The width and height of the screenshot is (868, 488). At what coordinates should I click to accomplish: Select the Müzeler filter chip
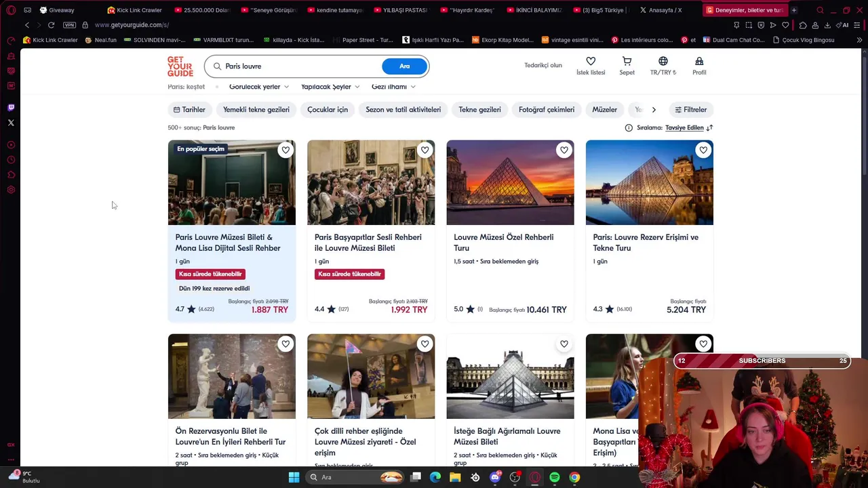coord(604,110)
